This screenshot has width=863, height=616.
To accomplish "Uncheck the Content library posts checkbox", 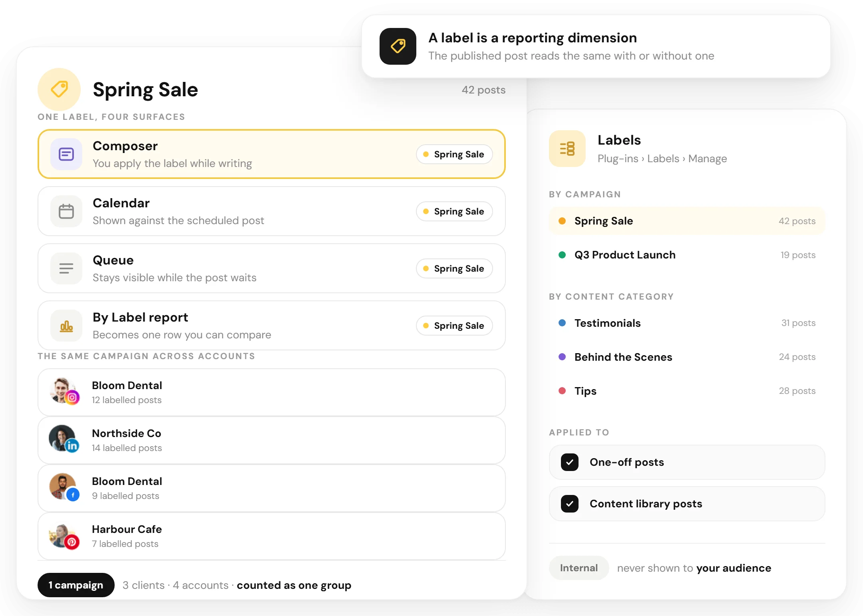I will 570,504.
